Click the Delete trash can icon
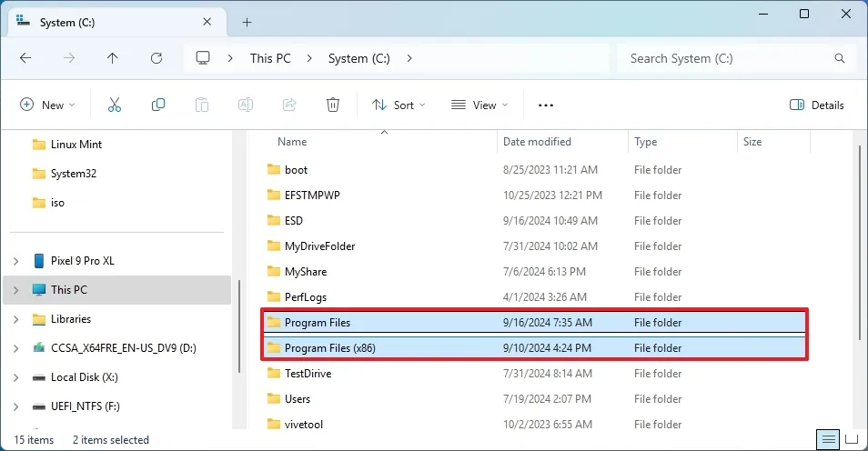The image size is (868, 451). (x=333, y=105)
